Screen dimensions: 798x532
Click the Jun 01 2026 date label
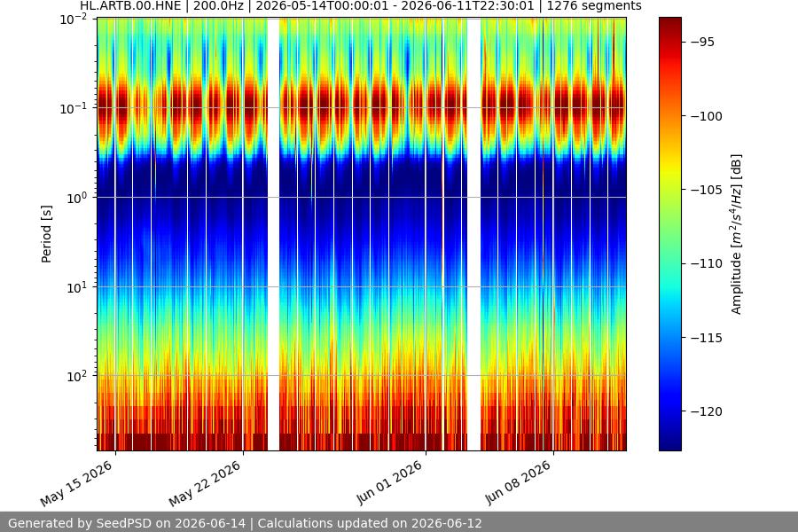point(389,482)
